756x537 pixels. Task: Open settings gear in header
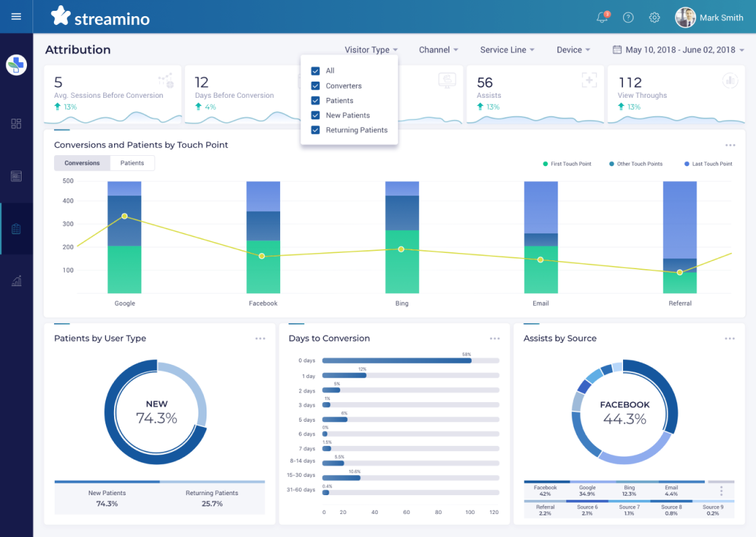(654, 18)
